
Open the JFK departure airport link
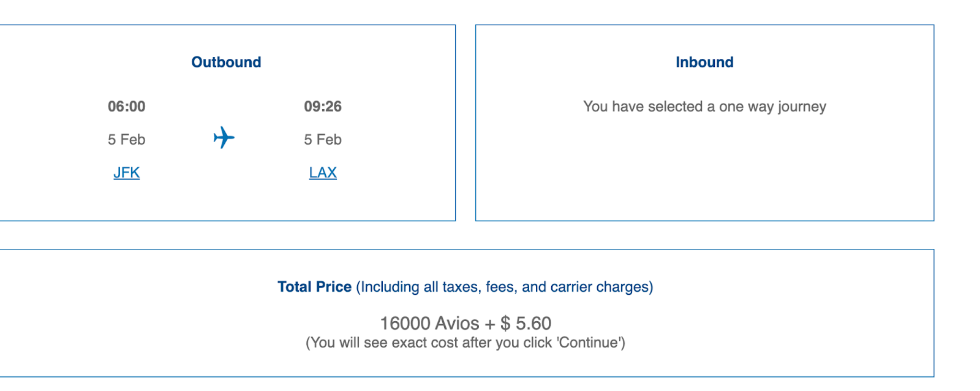coord(127,173)
